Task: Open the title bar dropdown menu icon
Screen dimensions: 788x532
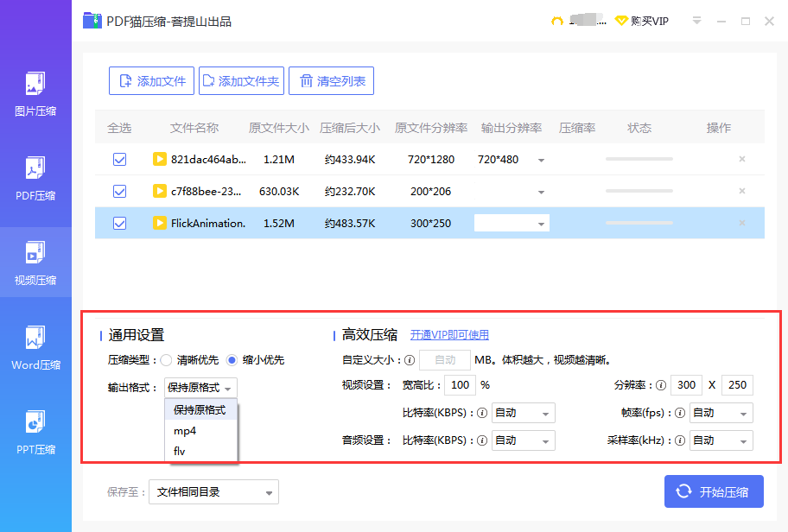Action: point(696,21)
